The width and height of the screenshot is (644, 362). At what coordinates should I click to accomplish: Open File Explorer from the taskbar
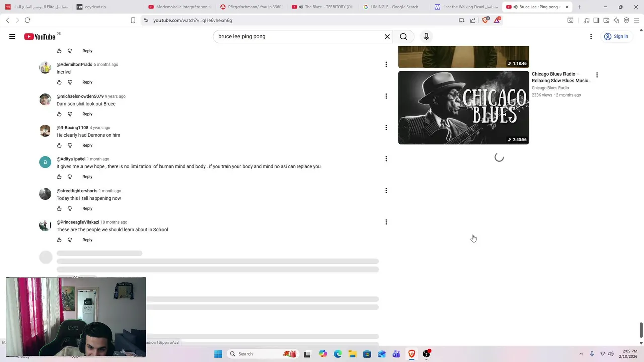[352, 354]
